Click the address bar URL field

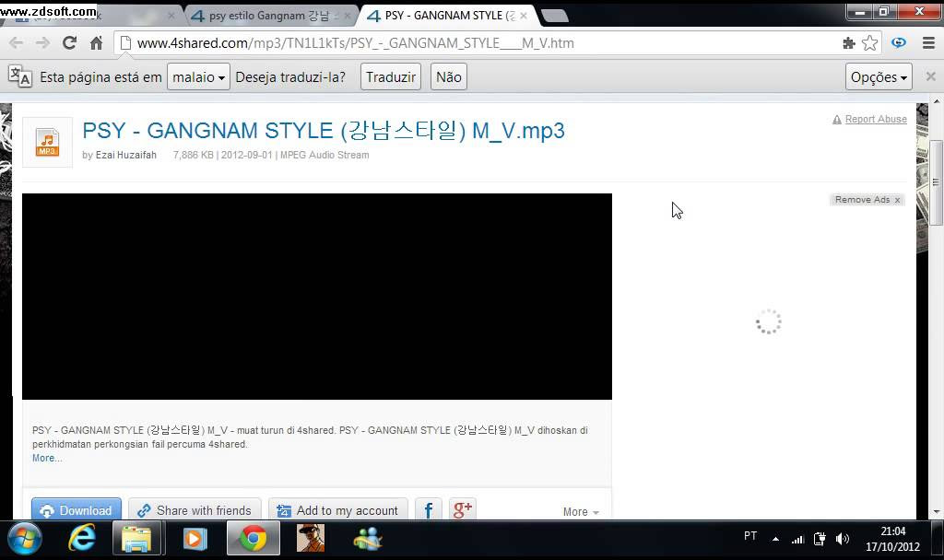(481, 43)
